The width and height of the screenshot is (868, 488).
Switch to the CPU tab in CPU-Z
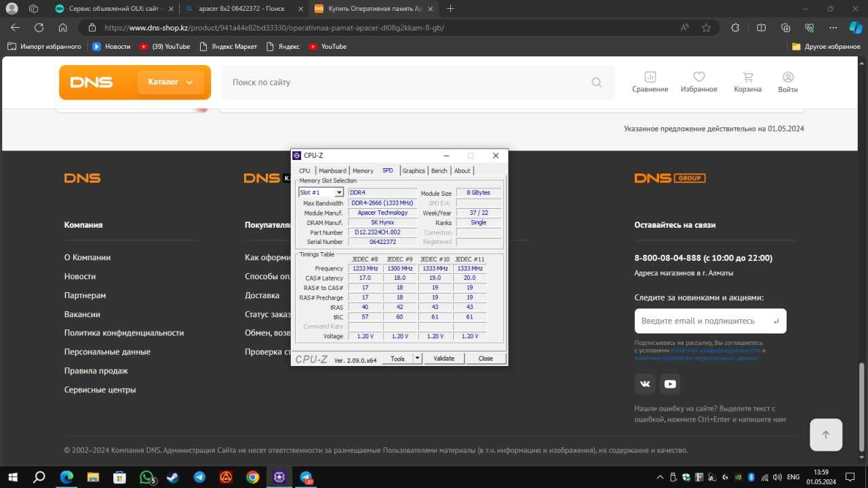pos(304,171)
